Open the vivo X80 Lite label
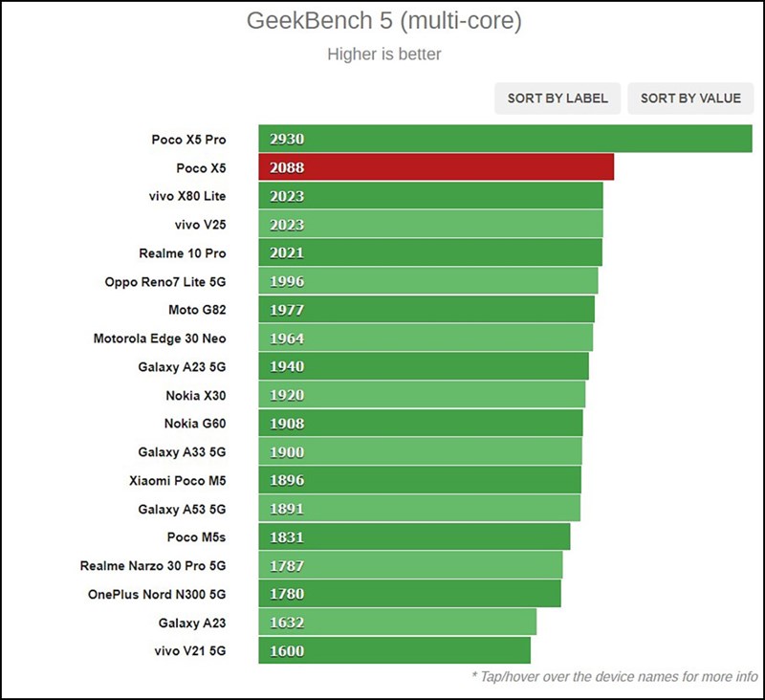The height and width of the screenshot is (700, 765). pyautogui.click(x=182, y=197)
